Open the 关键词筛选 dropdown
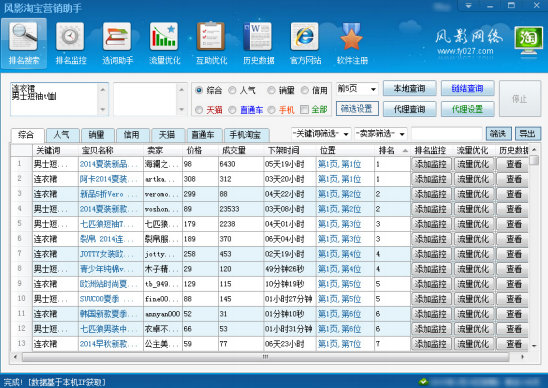548x388 pixels. pos(346,134)
